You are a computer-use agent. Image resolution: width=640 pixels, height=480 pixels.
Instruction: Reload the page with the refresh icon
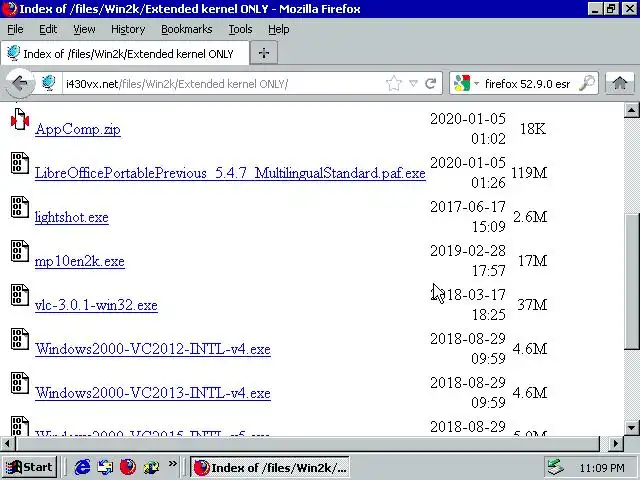point(431,84)
